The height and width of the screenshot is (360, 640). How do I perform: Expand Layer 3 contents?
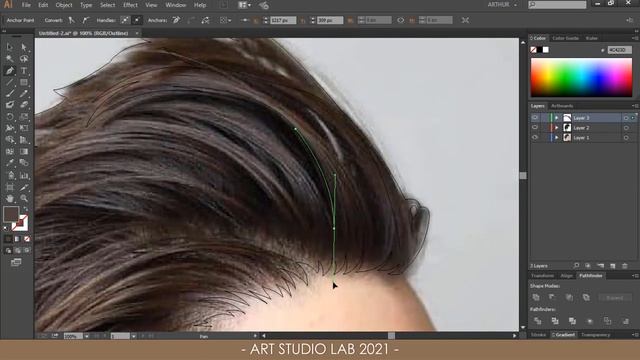click(556, 118)
